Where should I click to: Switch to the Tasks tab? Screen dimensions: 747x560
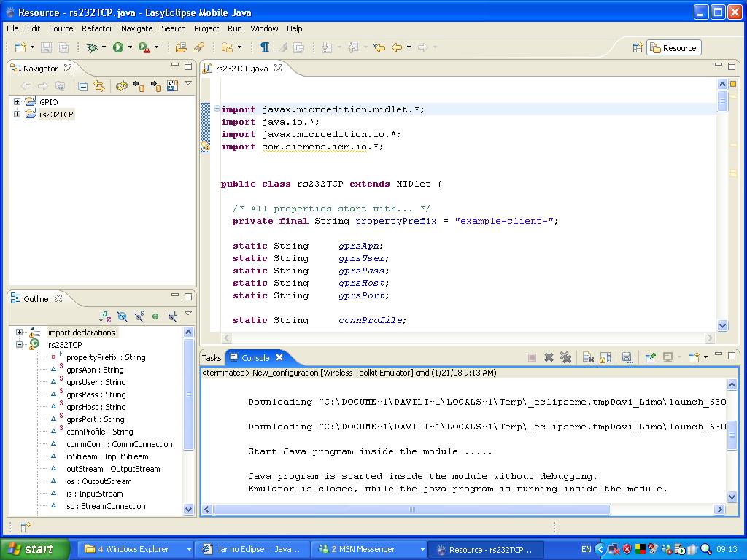click(x=212, y=358)
